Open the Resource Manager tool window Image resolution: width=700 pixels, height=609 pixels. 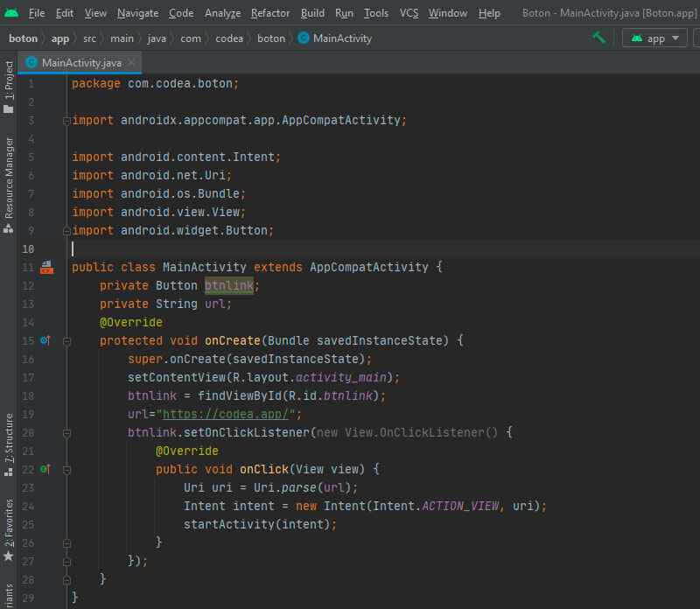(x=9, y=175)
